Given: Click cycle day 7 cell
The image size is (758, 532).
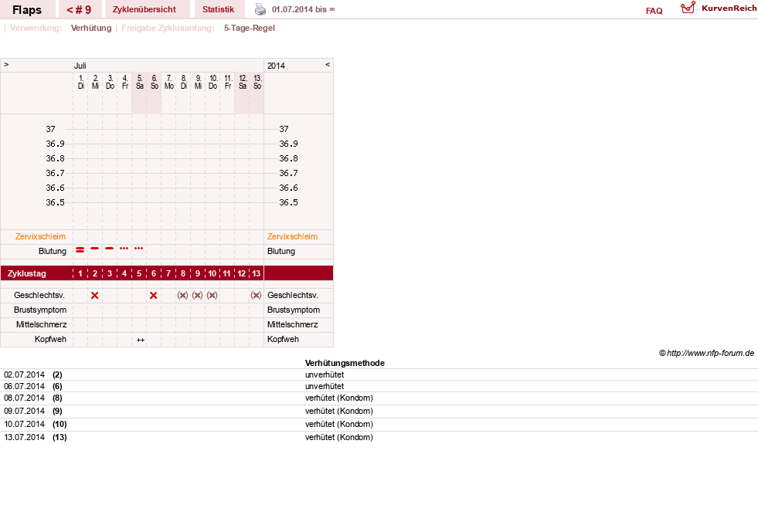Looking at the screenshot, I should [168, 273].
